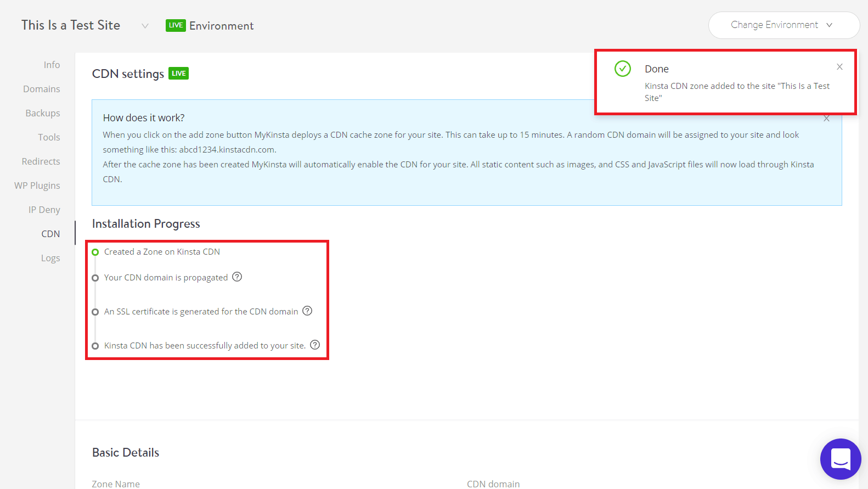Click Kinsta CDN zone added message text
Image resolution: width=868 pixels, height=489 pixels.
pos(737,92)
